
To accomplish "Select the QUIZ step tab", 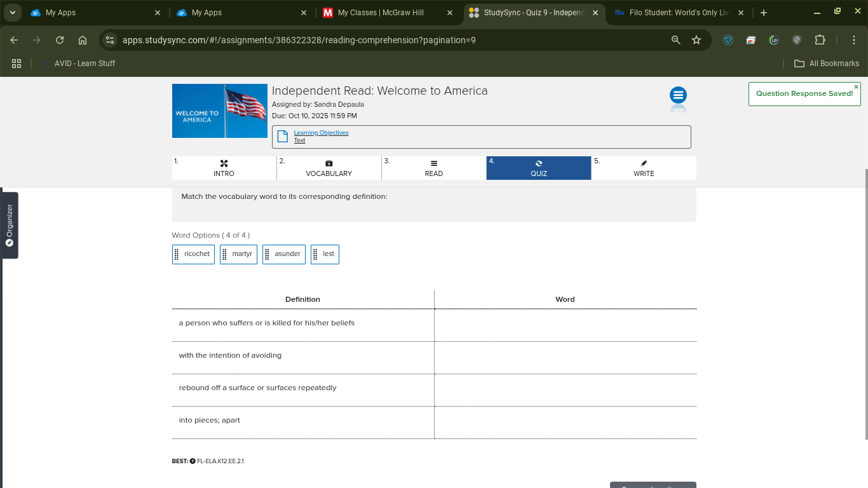I will pyautogui.click(x=539, y=168).
